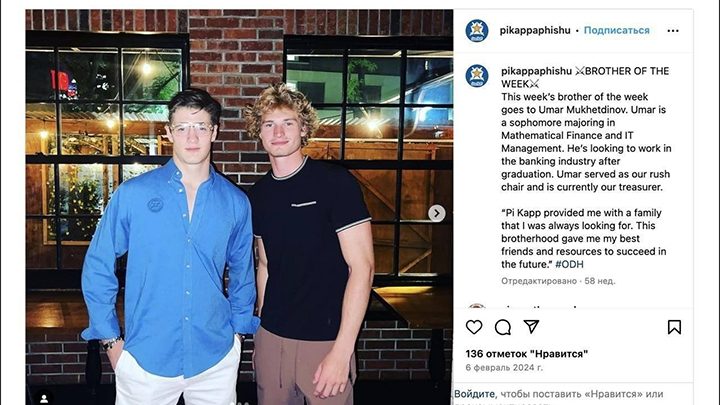The width and height of the screenshot is (720, 405).
Task: Click Войдите login link
Action: [474, 394]
